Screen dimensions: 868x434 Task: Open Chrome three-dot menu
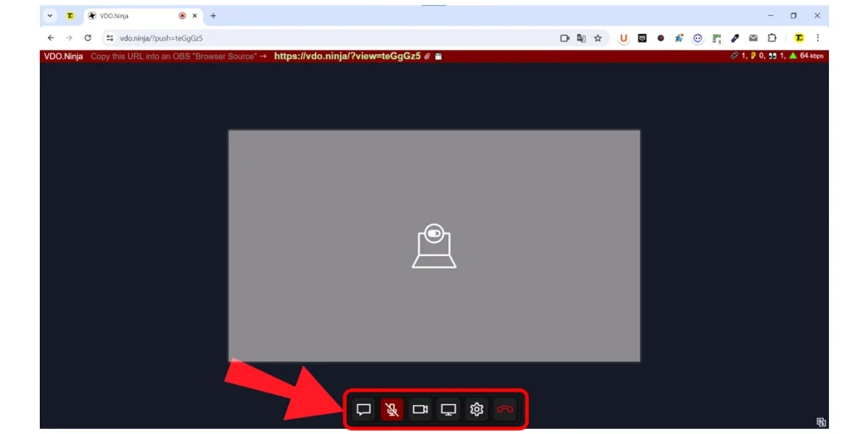pos(818,38)
